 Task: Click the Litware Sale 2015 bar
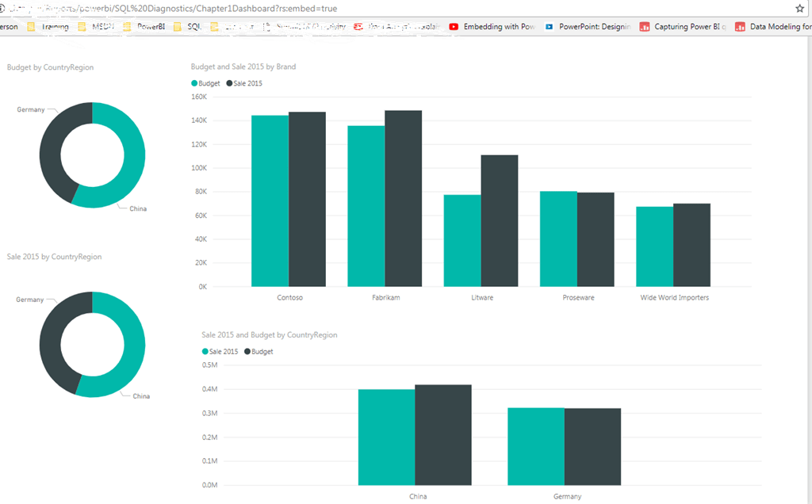pyautogui.click(x=499, y=222)
